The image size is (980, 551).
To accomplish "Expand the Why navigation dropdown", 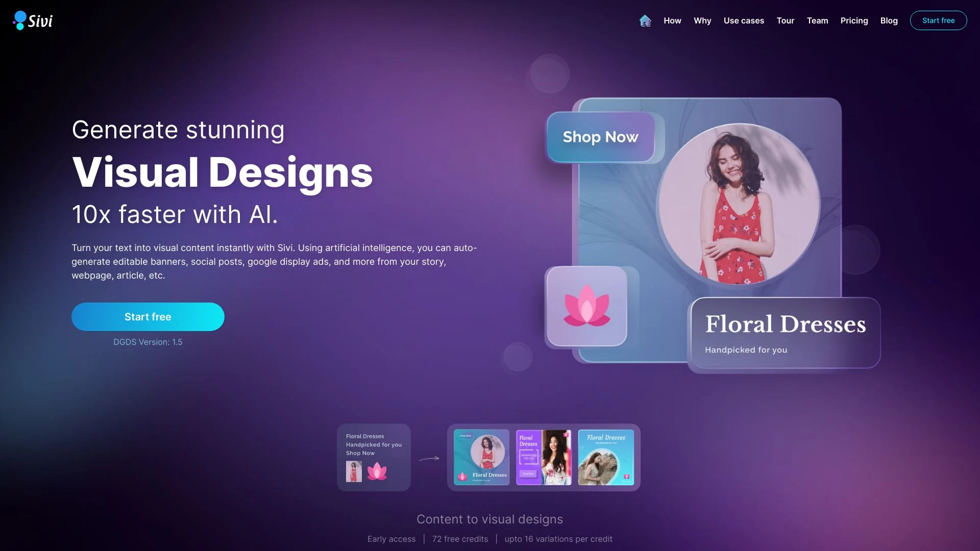I will [x=702, y=20].
